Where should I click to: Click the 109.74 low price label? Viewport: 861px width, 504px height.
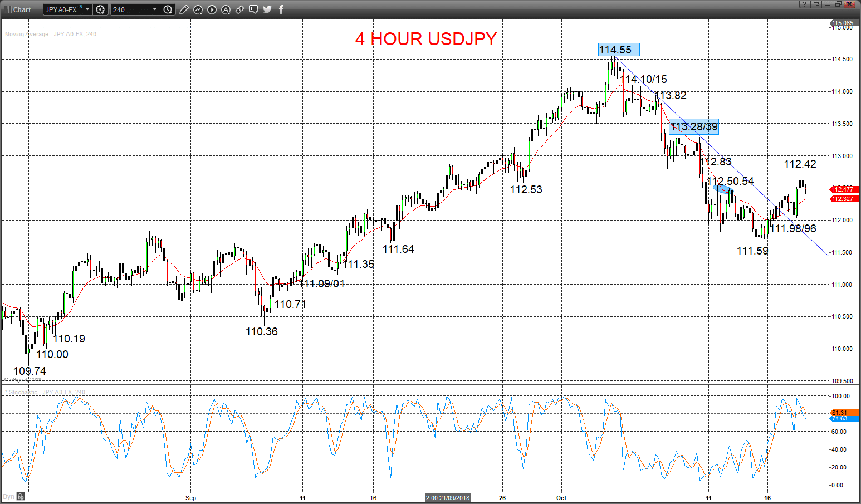tap(30, 371)
